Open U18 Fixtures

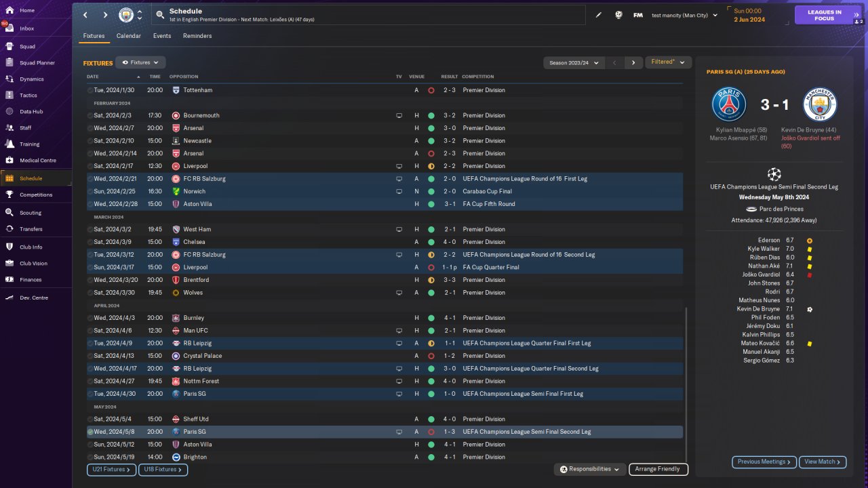click(163, 469)
